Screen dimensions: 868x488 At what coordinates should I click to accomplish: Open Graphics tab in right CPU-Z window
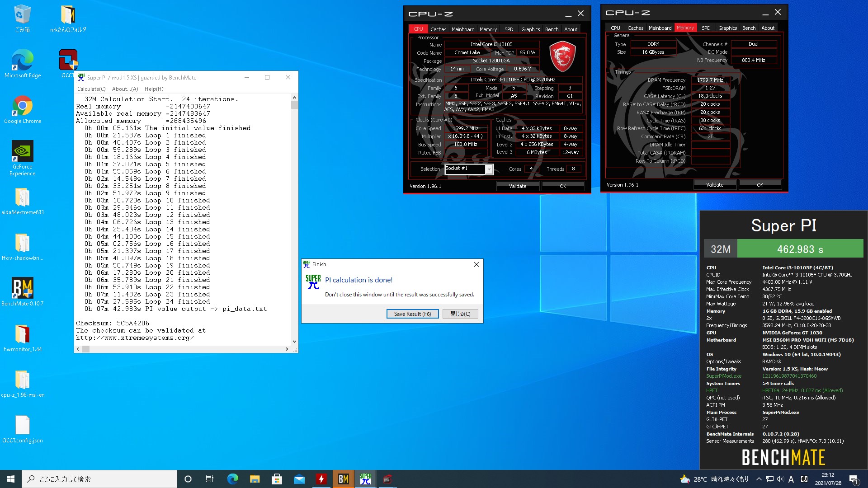(727, 28)
